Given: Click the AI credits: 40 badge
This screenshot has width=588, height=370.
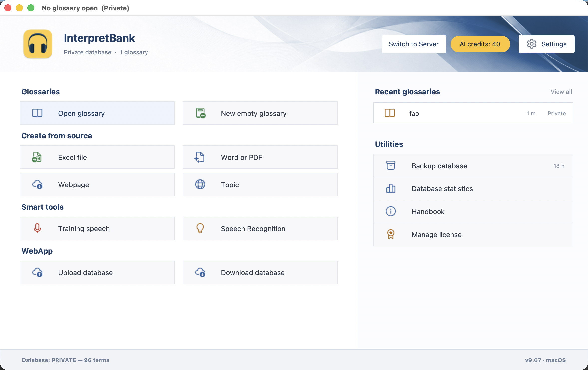Looking at the screenshot, I should pyautogui.click(x=480, y=44).
